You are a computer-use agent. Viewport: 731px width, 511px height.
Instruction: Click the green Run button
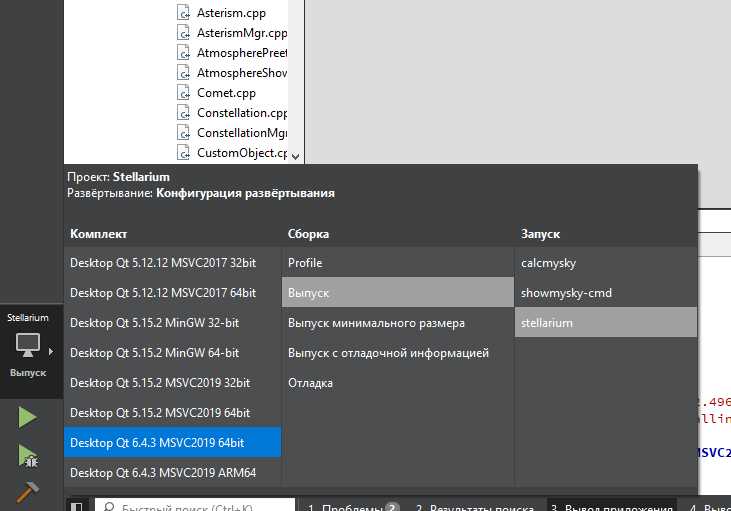click(x=28, y=417)
